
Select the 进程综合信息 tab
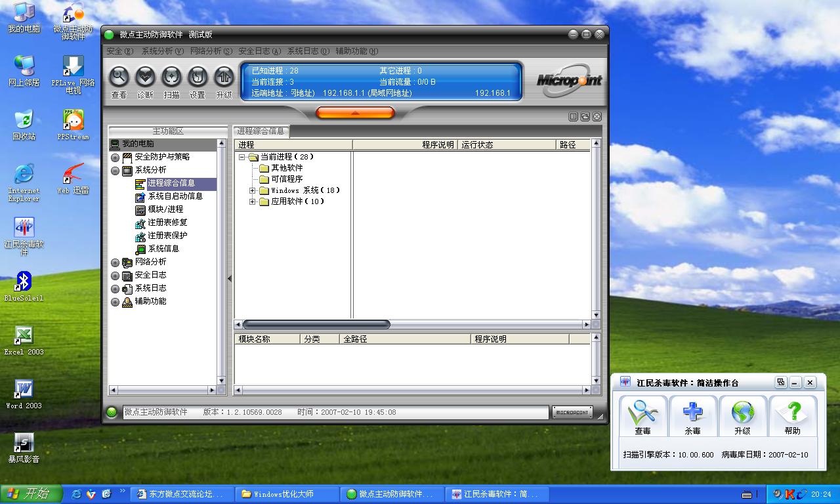(261, 131)
